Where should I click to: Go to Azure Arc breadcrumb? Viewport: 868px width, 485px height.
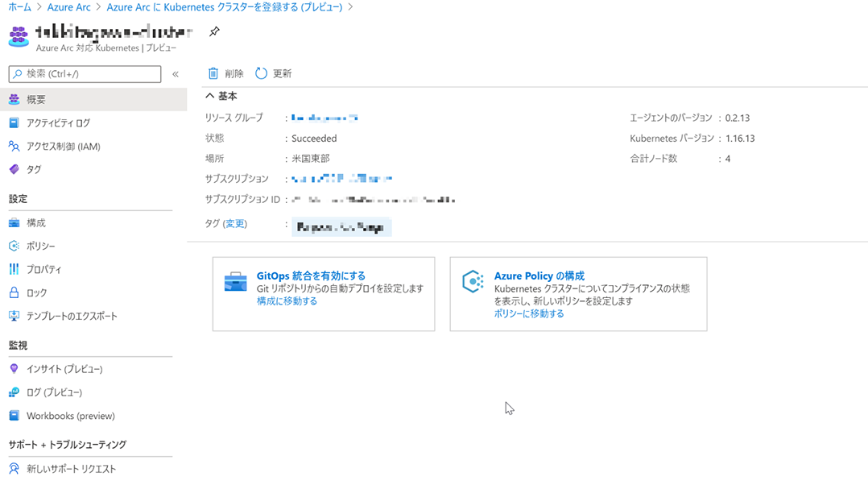click(x=68, y=7)
